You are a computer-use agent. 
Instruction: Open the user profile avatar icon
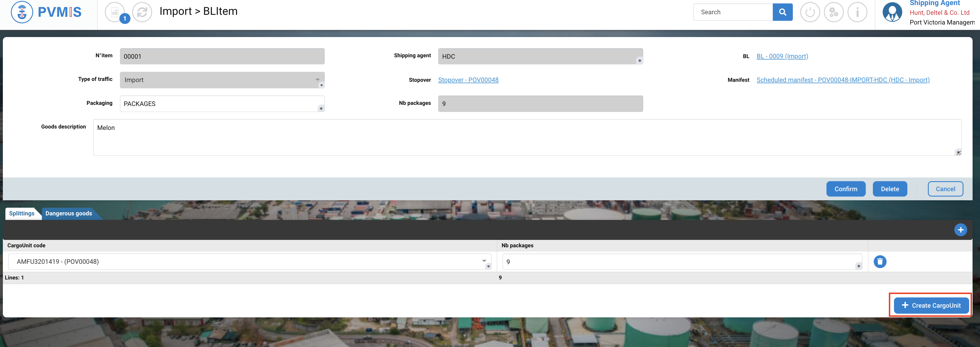[x=892, y=12]
